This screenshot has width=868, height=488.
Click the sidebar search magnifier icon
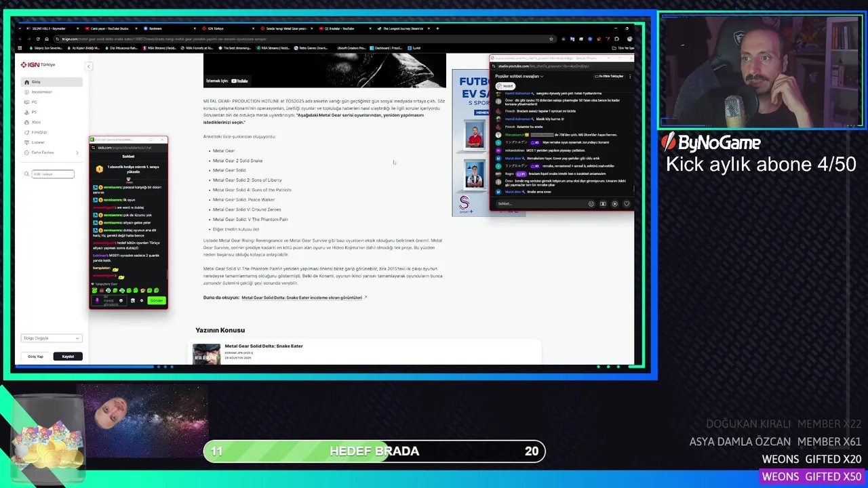(27, 174)
